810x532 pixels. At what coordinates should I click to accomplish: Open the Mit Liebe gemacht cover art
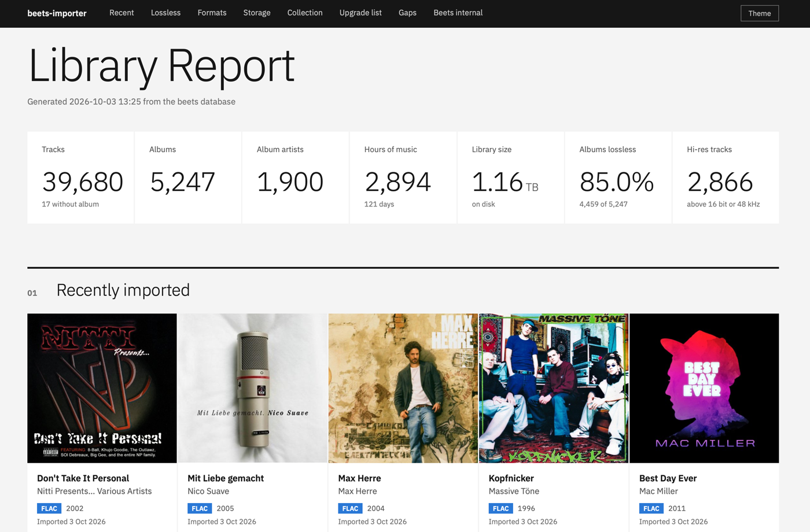(x=252, y=388)
